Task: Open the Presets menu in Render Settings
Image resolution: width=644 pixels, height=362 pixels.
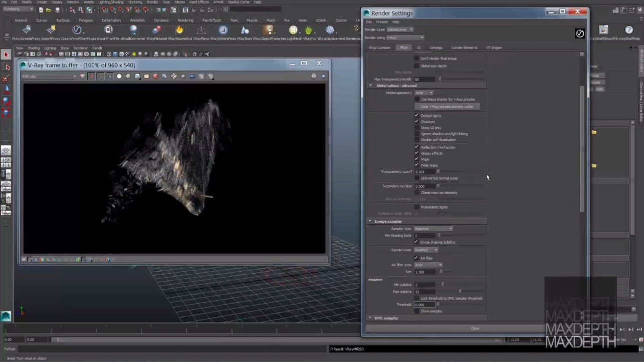Action: tap(382, 22)
